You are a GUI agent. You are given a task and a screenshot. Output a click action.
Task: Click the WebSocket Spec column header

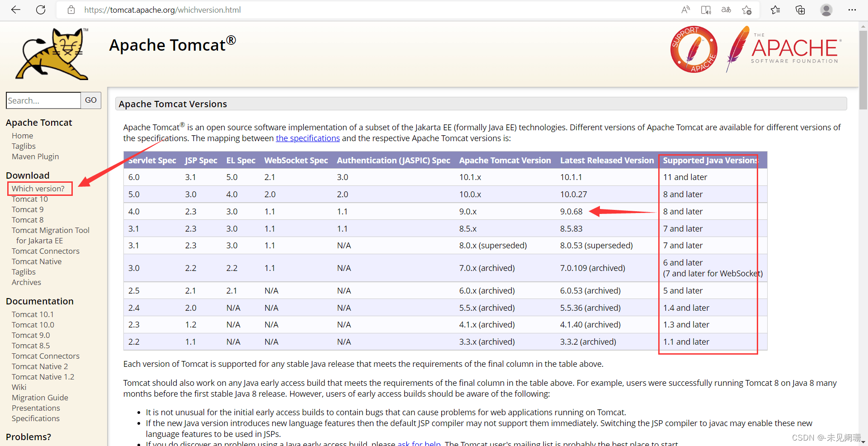(296, 161)
